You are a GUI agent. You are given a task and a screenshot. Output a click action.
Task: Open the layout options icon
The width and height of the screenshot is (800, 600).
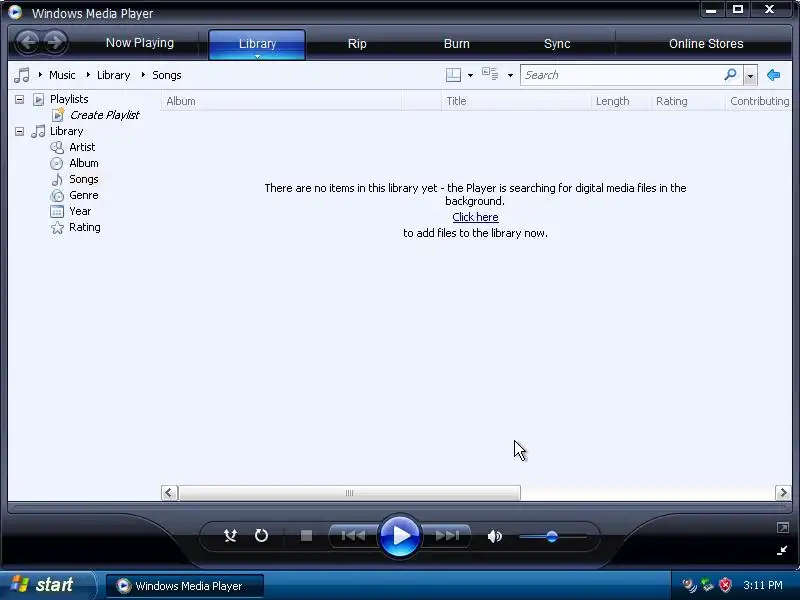tap(453, 75)
